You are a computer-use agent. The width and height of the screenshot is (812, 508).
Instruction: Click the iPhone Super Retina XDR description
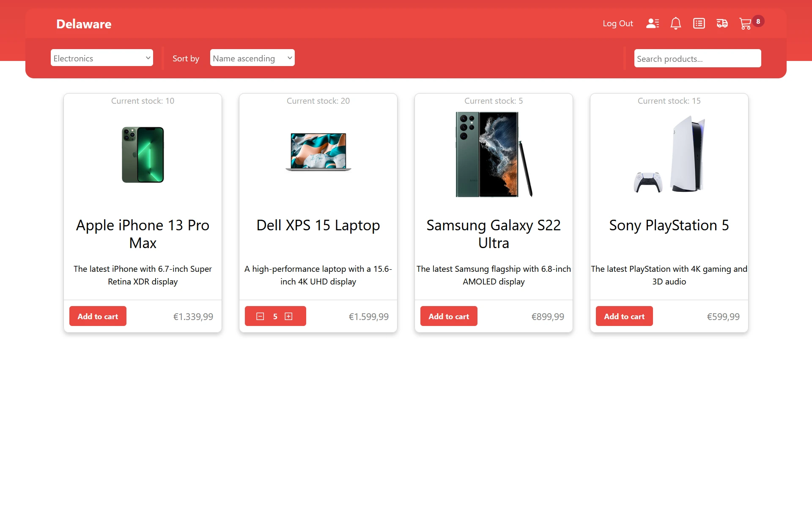[143, 275]
